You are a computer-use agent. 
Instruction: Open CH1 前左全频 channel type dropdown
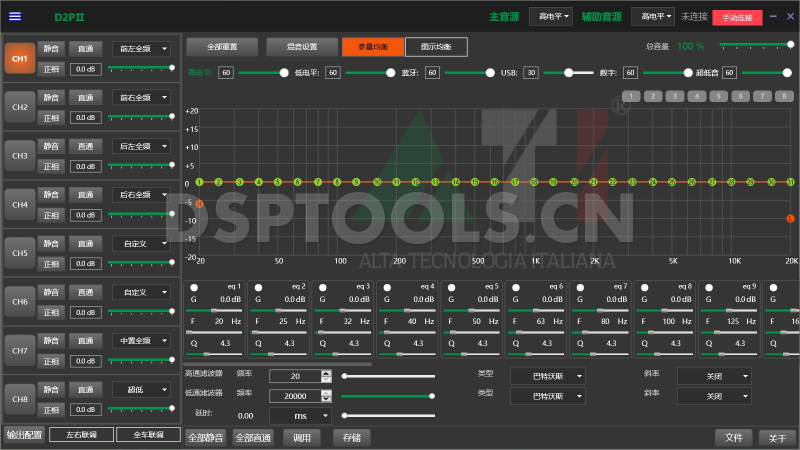coord(141,48)
